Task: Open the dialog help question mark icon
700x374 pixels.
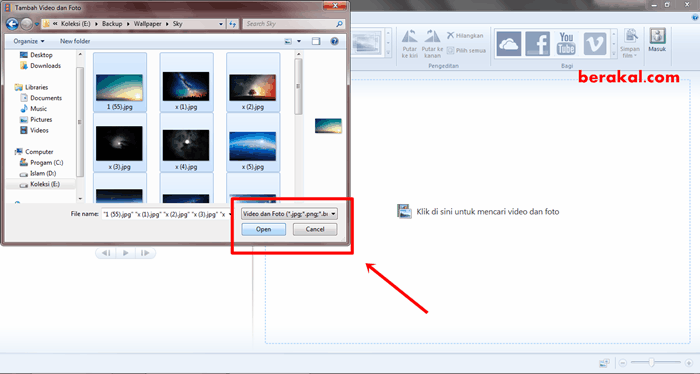Action: (x=334, y=41)
